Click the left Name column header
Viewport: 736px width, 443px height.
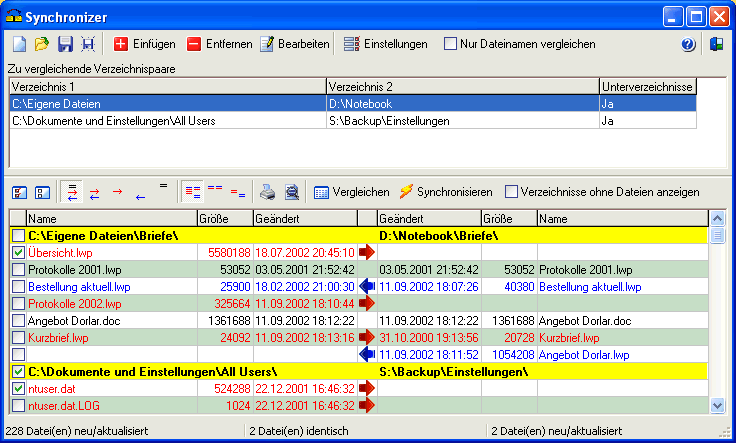(x=112, y=219)
